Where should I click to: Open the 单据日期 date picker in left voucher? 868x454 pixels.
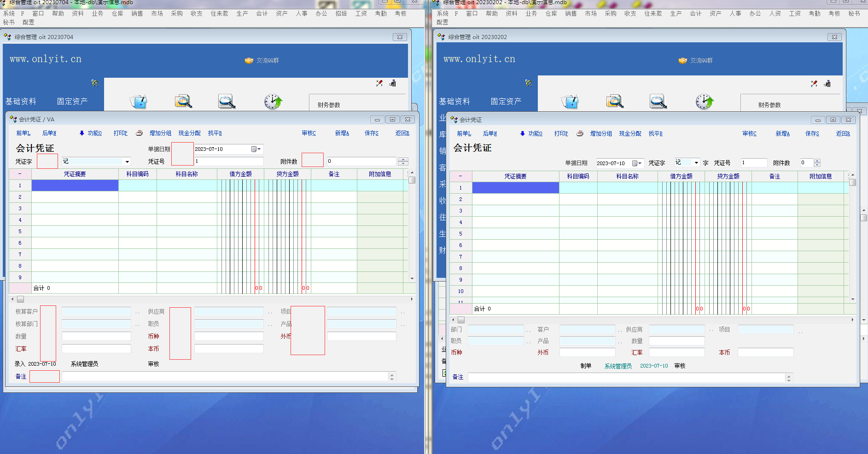coord(256,149)
